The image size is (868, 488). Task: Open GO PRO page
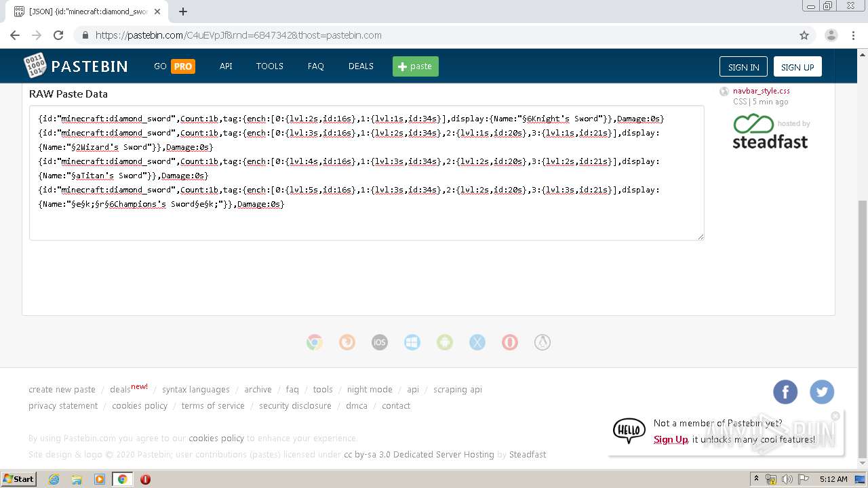(174, 66)
